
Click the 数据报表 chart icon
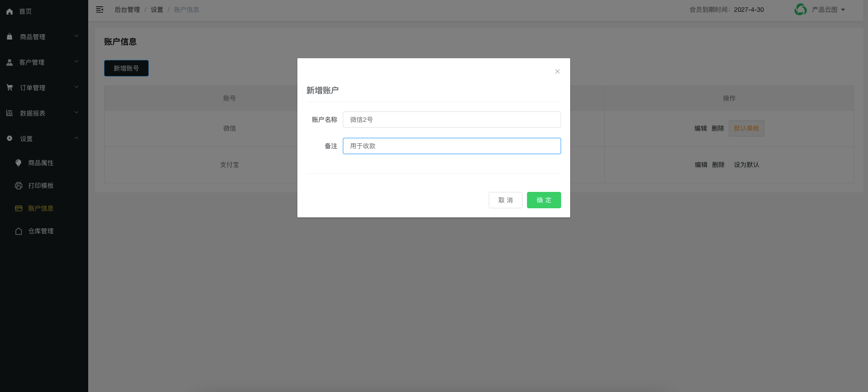point(10,113)
